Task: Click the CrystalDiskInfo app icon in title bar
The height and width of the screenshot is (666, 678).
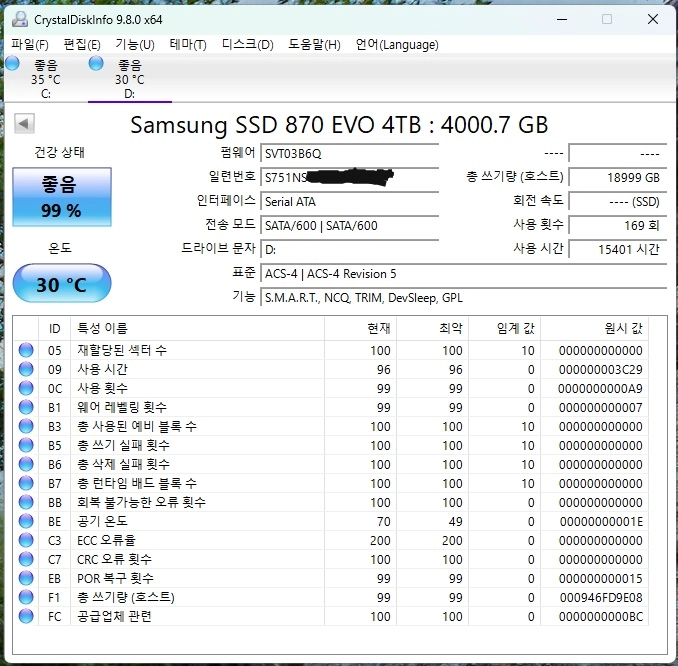Action: [x=20, y=19]
